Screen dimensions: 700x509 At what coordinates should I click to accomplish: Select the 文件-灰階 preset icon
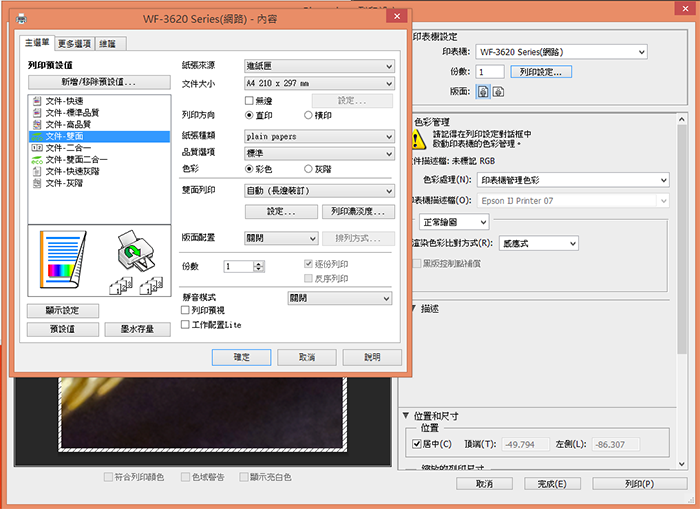tap(37, 183)
